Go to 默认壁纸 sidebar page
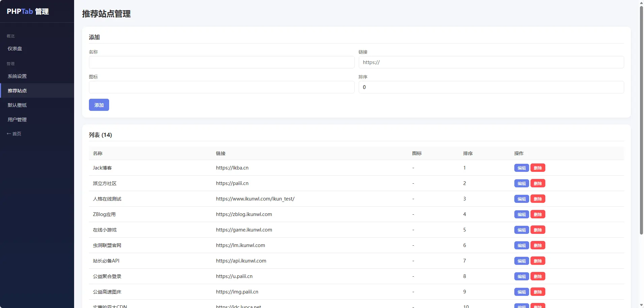 tap(37, 105)
